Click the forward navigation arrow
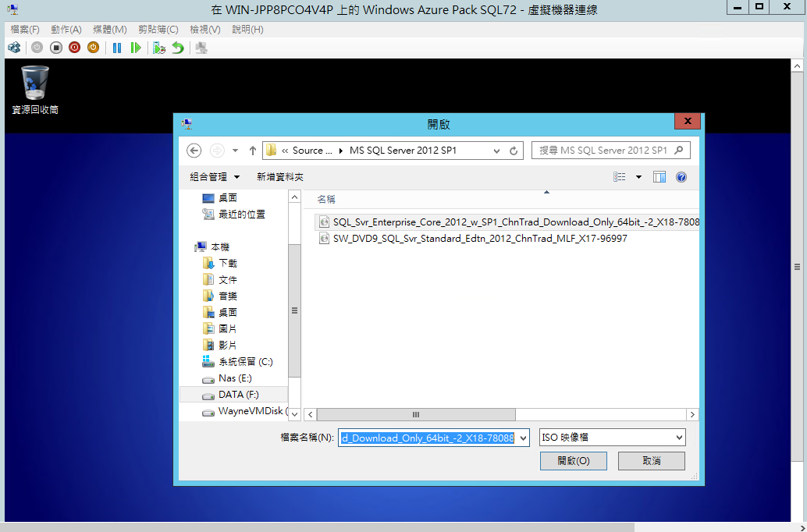This screenshot has width=807, height=532. pos(217,151)
